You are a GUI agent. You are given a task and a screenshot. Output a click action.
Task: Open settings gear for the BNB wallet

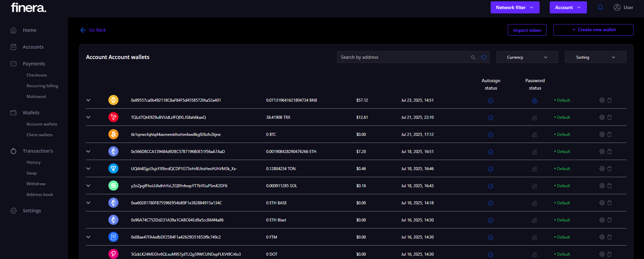point(602,100)
